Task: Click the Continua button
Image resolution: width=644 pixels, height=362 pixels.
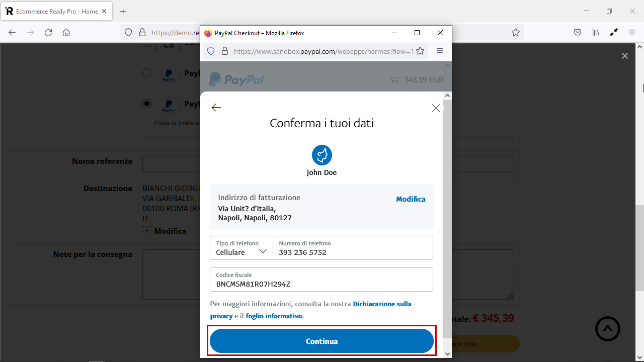Action: point(321,341)
